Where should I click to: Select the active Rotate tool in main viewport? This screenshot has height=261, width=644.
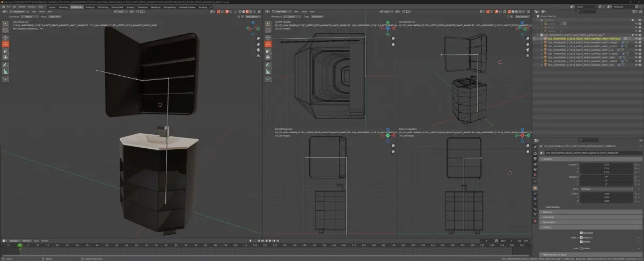pos(5,45)
